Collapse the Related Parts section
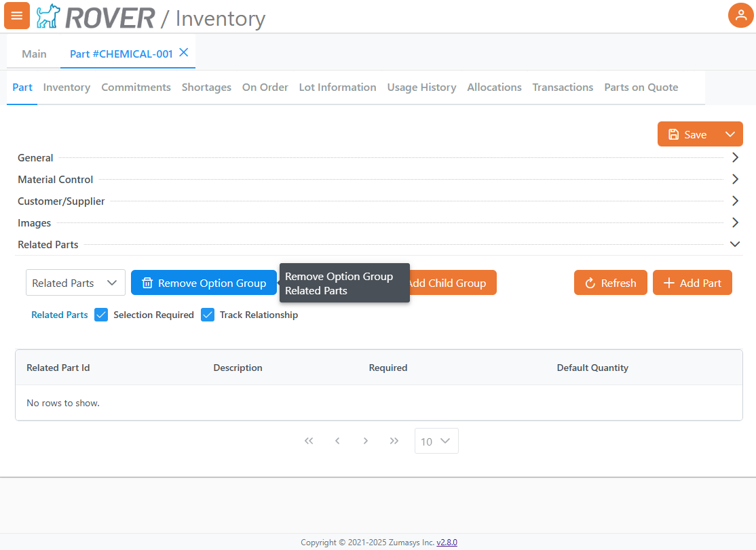756x550 pixels. [x=735, y=244]
